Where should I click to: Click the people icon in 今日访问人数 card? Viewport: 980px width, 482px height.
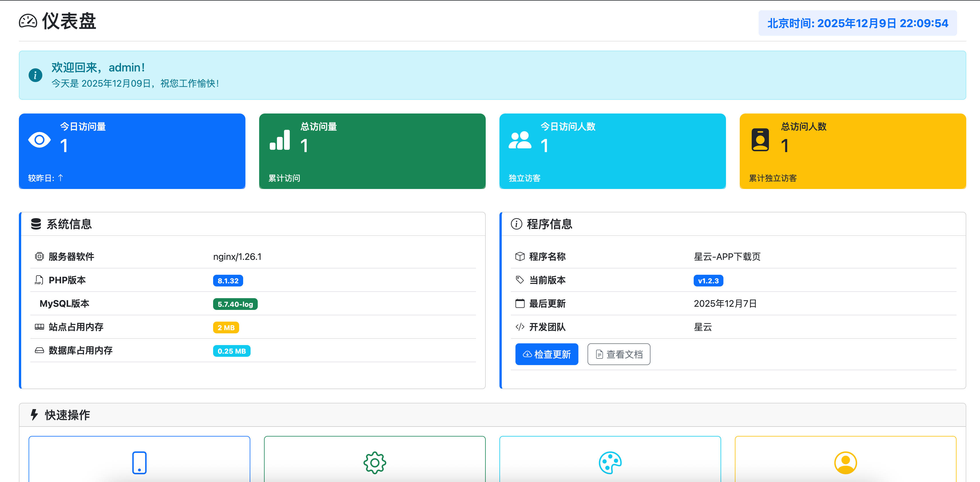[520, 140]
